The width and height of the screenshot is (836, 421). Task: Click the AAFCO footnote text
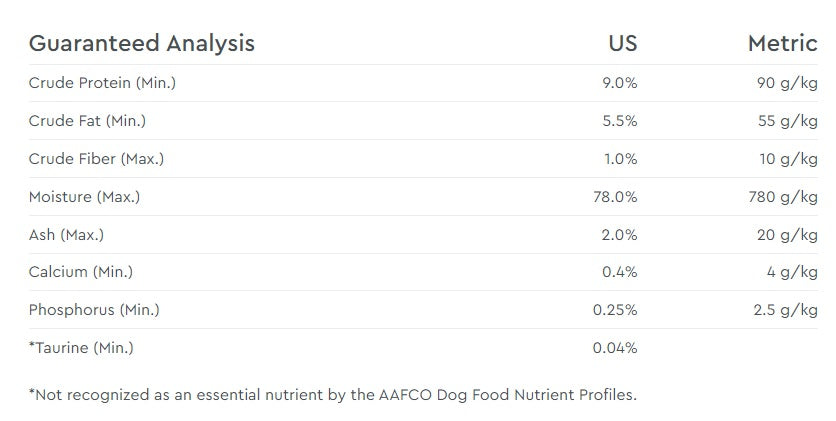click(333, 395)
